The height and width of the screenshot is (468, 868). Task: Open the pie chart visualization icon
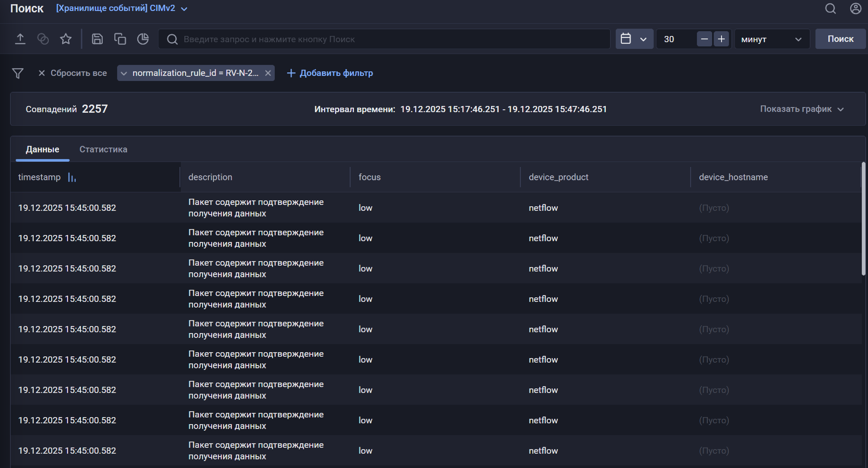tap(142, 39)
